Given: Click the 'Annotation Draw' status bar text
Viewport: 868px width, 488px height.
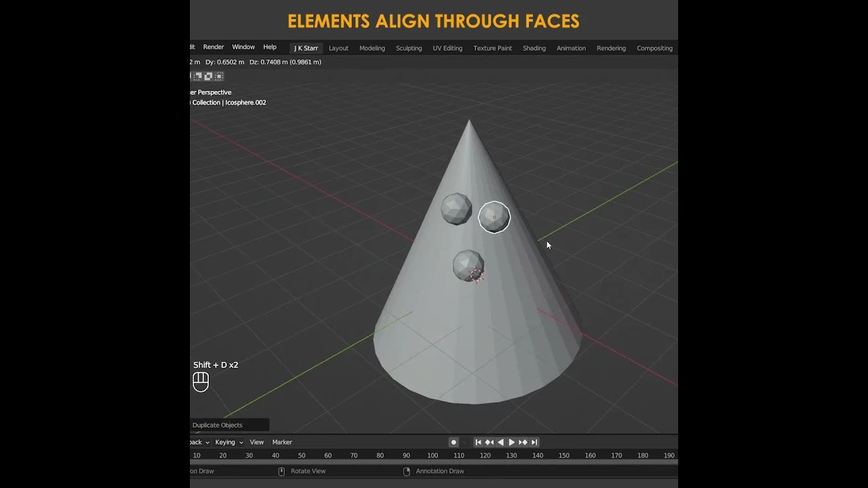Looking at the screenshot, I should pos(440,471).
